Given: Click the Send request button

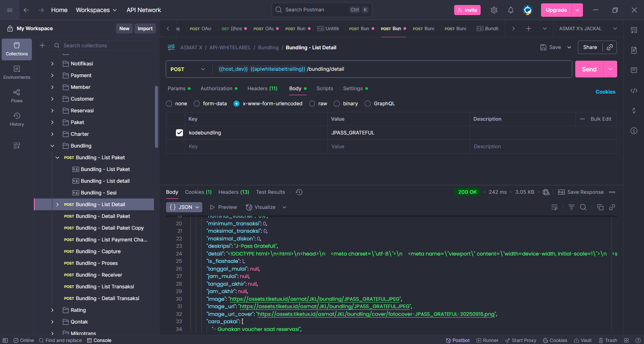Looking at the screenshot, I should point(589,69).
